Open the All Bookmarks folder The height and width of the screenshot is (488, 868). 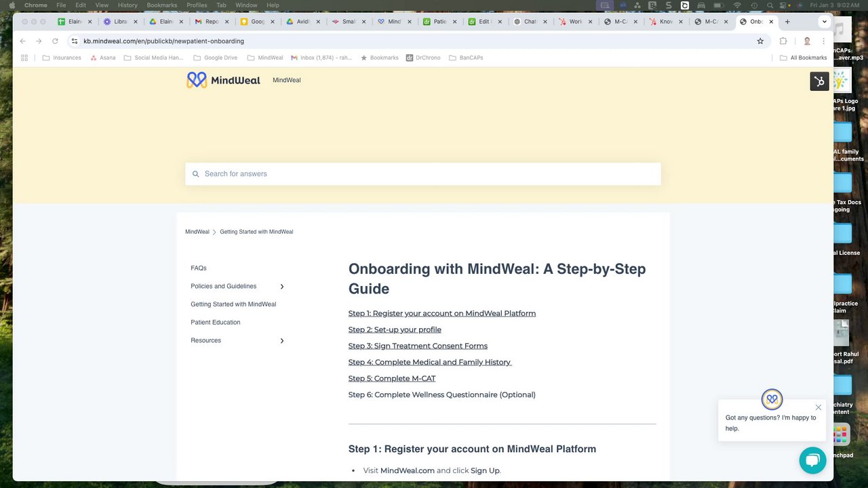[x=804, y=58]
